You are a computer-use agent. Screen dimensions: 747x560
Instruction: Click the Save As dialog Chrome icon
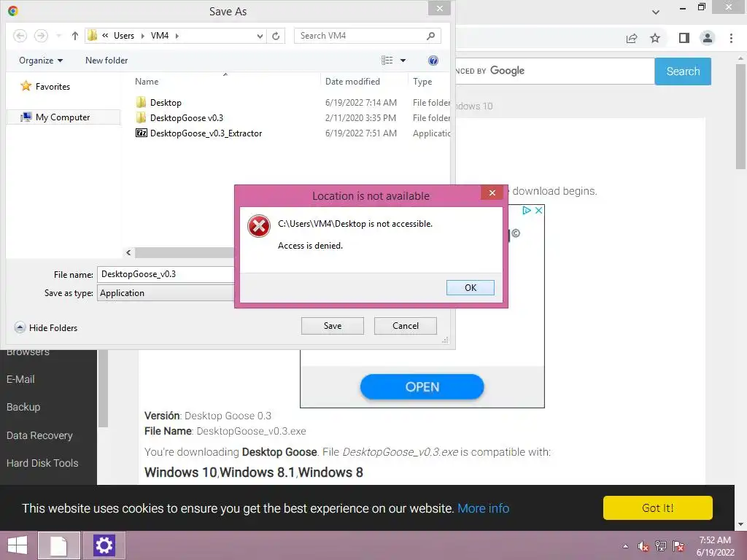pos(13,10)
